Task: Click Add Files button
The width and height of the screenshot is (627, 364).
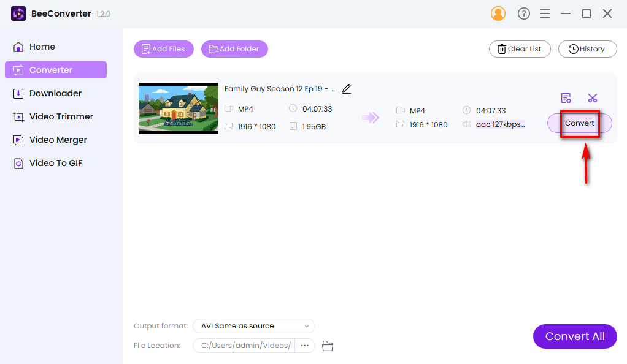Action: 164,49
